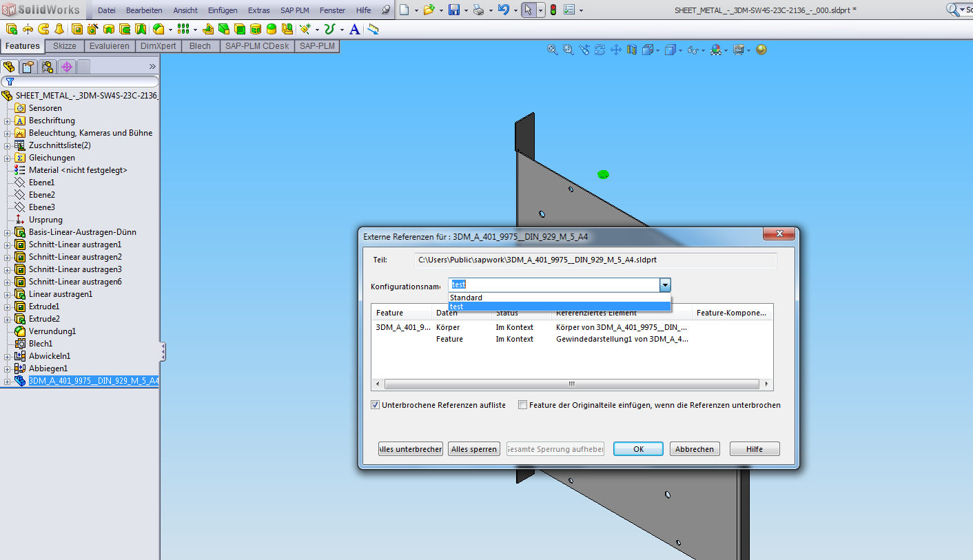Click the Print icon in the top toolbar
Screen dimensions: 973x560
pos(478,10)
